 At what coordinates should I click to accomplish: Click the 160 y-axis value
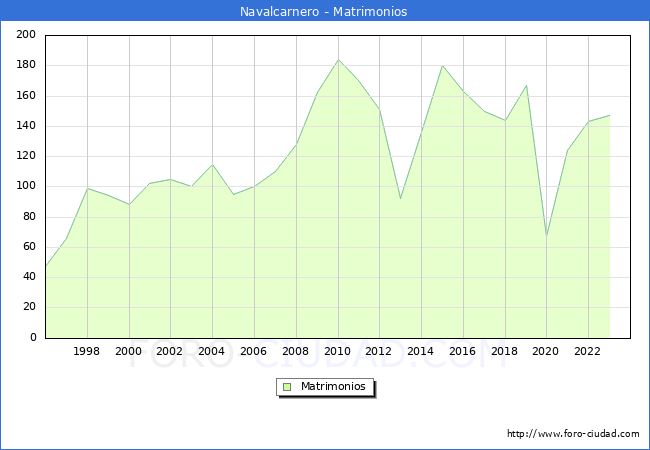pyautogui.click(x=26, y=95)
